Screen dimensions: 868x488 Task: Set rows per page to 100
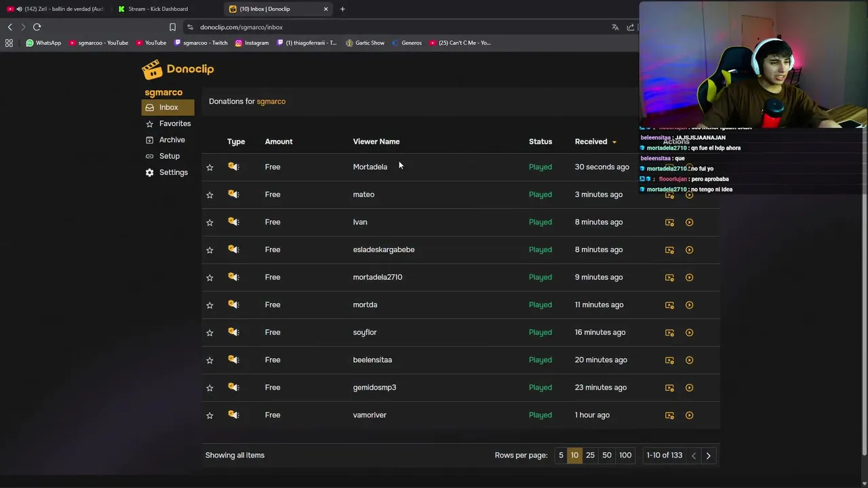(625, 455)
